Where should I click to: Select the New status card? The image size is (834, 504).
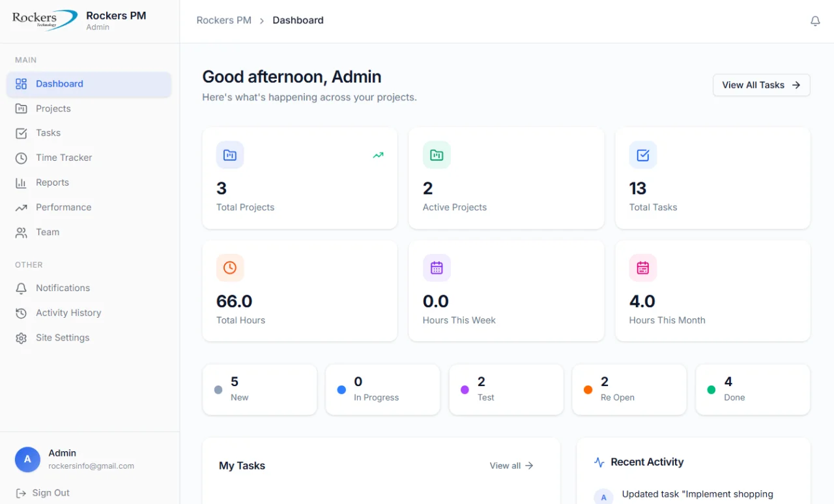(259, 389)
